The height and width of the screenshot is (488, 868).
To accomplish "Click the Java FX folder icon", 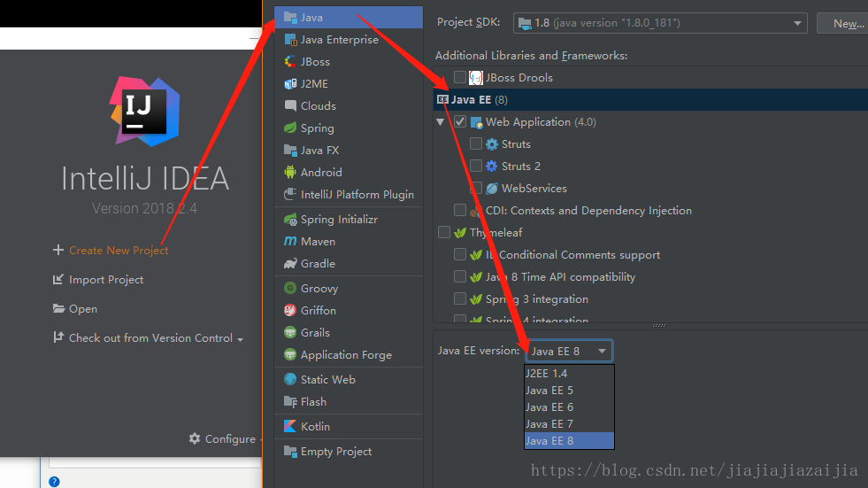I will 290,150.
